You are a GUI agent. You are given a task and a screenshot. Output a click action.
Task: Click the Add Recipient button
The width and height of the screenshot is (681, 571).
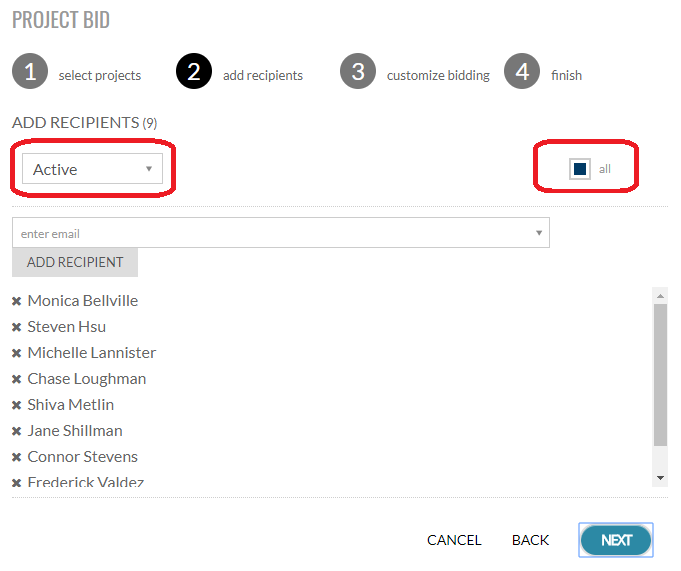(75, 262)
